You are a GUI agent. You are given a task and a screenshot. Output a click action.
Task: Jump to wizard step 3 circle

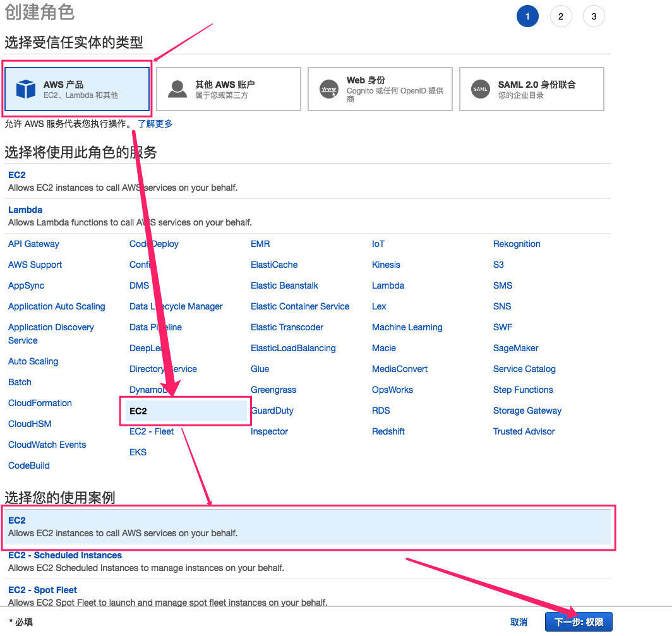pyautogui.click(x=594, y=16)
